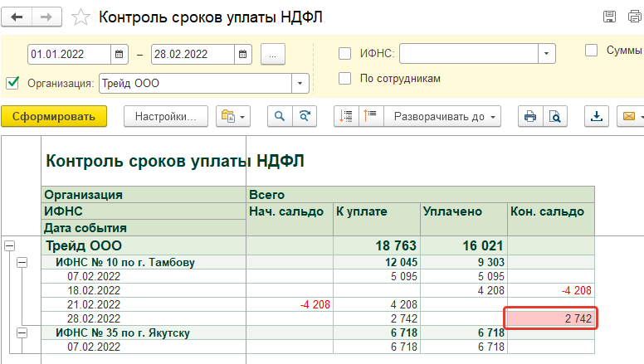
Task: Toggle the Организация checkbox
Action: 12,83
